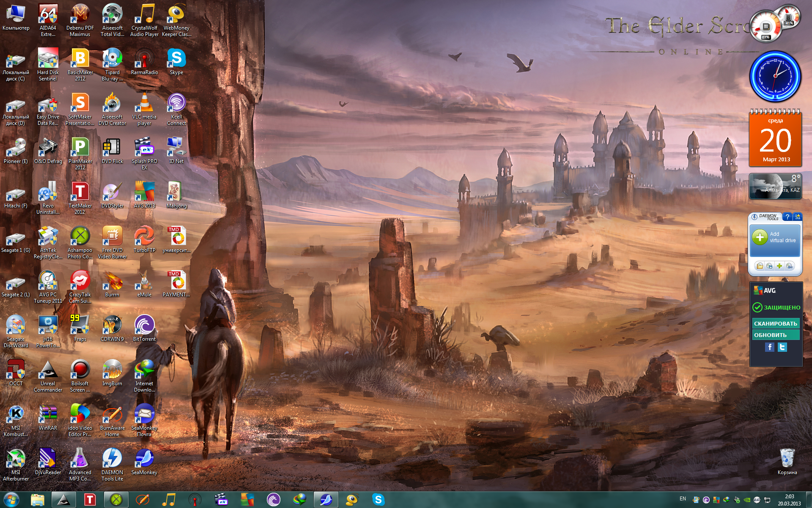Open the Windows Start button

click(11, 500)
